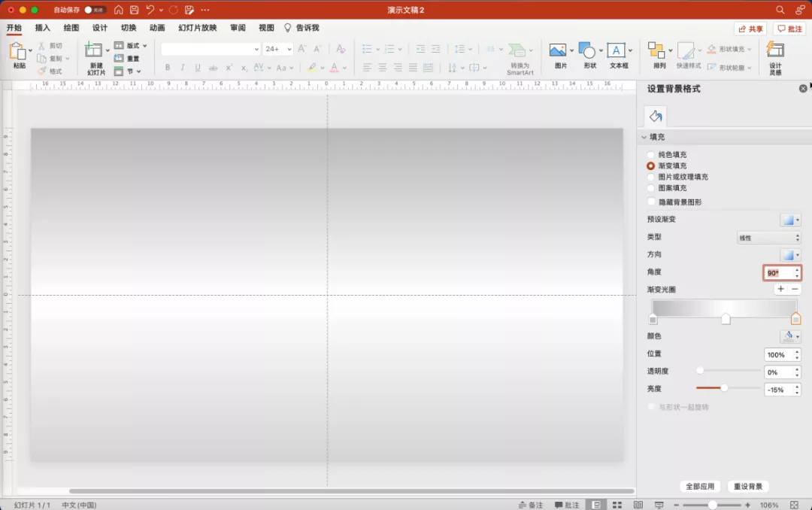Image resolution: width=812 pixels, height=510 pixels.
Task: Click the Save icon in title bar
Action: point(134,10)
